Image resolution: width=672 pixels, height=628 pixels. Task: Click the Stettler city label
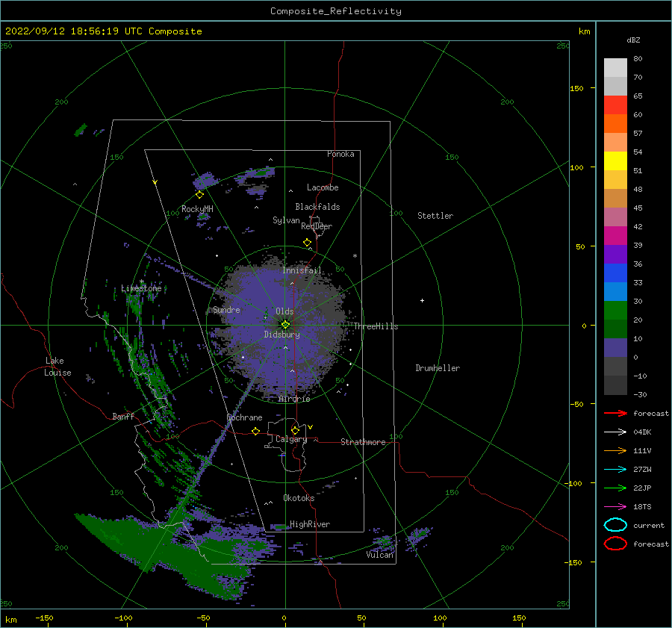435,216
